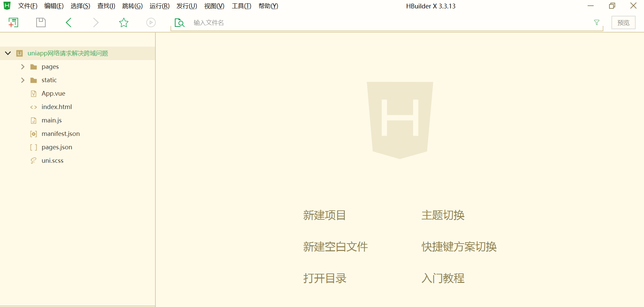Image resolution: width=644 pixels, height=307 pixels.
Task: Select the pages folder label
Action: pyautogui.click(x=50, y=67)
